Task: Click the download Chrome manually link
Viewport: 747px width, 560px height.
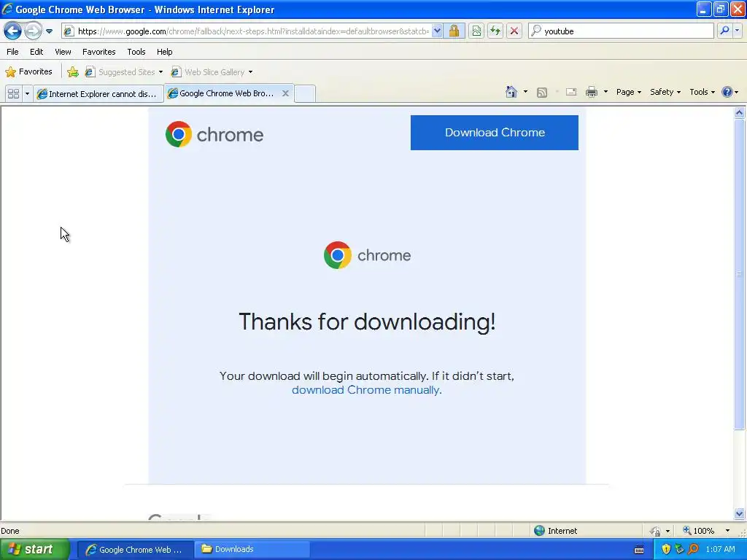Action: point(365,390)
